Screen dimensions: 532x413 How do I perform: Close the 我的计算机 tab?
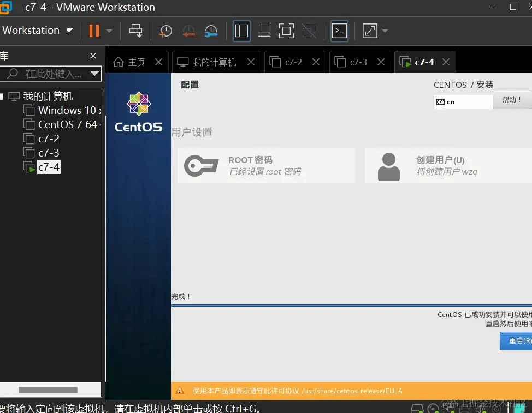click(x=251, y=62)
